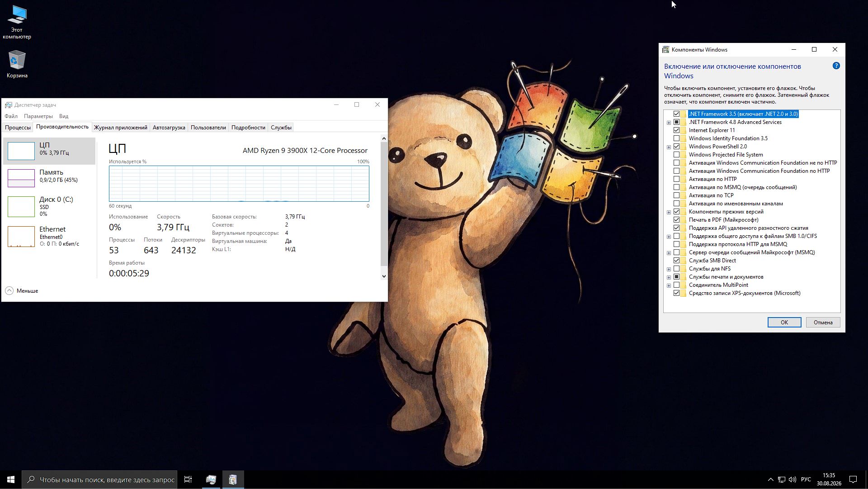
Task: Open the View menu in Task Manager
Action: [64, 116]
